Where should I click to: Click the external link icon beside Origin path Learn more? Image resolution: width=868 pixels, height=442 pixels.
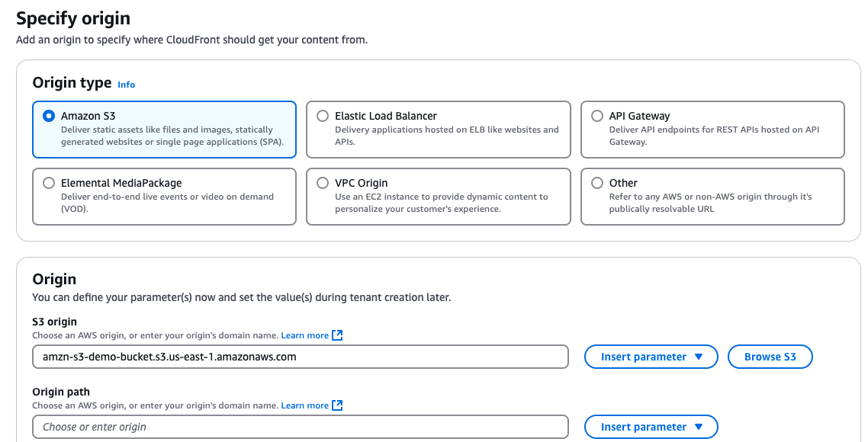click(x=336, y=405)
